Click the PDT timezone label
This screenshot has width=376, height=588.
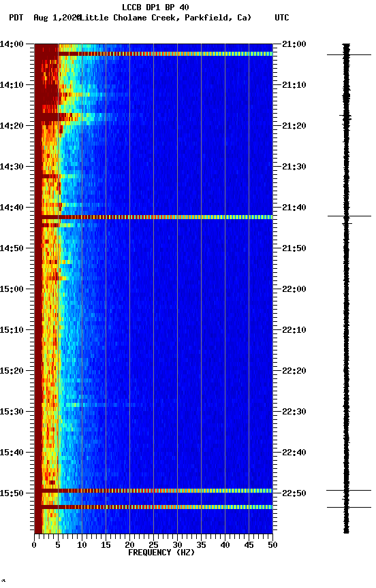(16, 18)
